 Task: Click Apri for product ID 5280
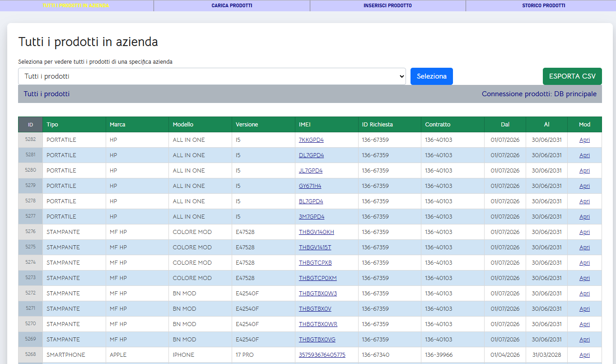584,171
